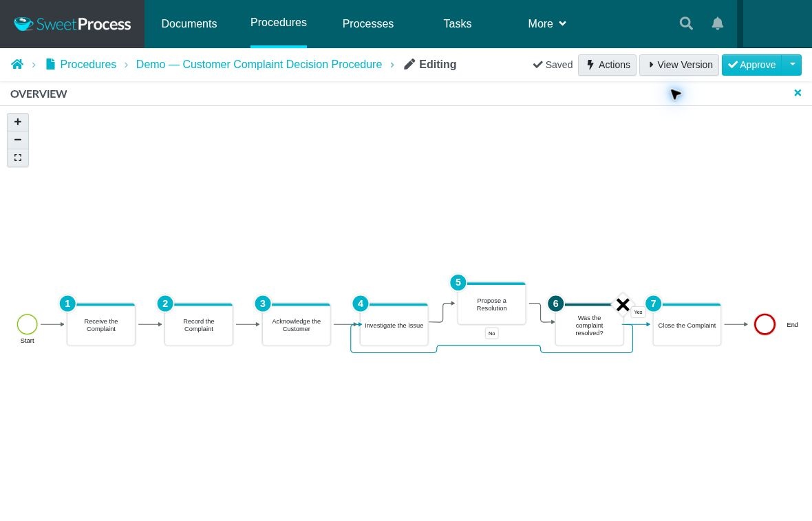Viewport: 812px width, 521px height.
Task: Click the OVERVIEW heading
Action: click(39, 94)
